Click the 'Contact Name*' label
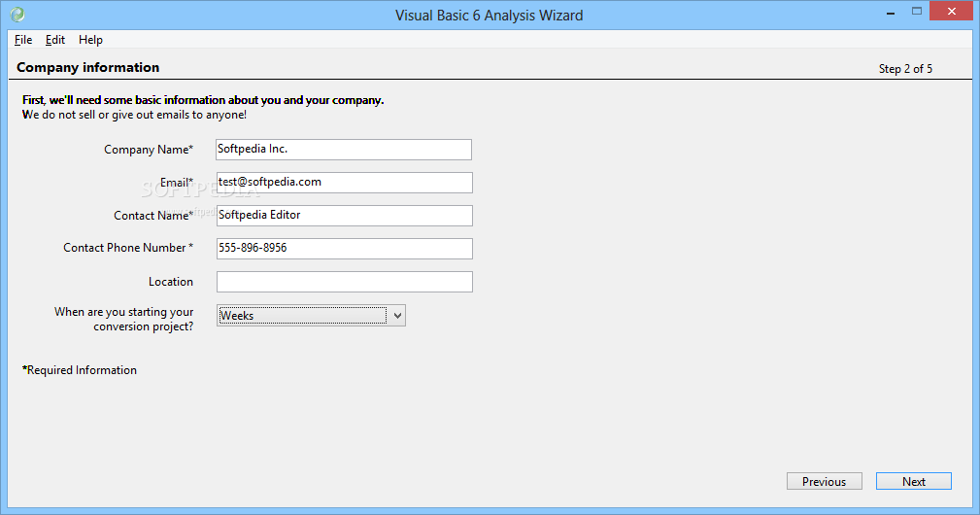This screenshot has width=980, height=515. pos(153,216)
